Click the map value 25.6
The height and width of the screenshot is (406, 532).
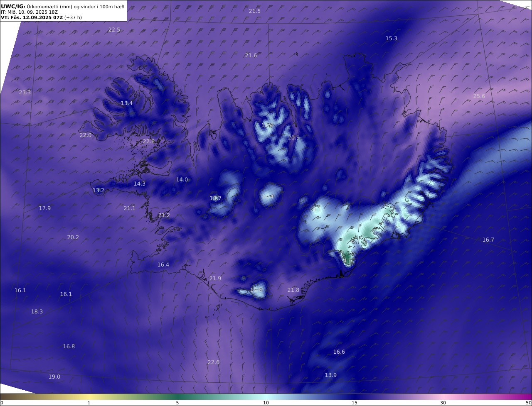pos(479,96)
